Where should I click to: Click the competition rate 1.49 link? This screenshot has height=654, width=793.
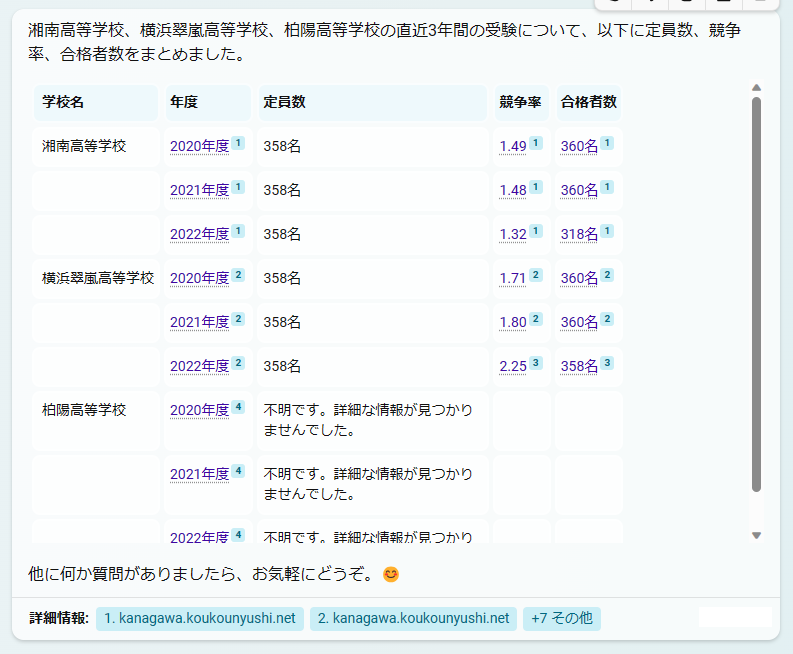click(513, 146)
